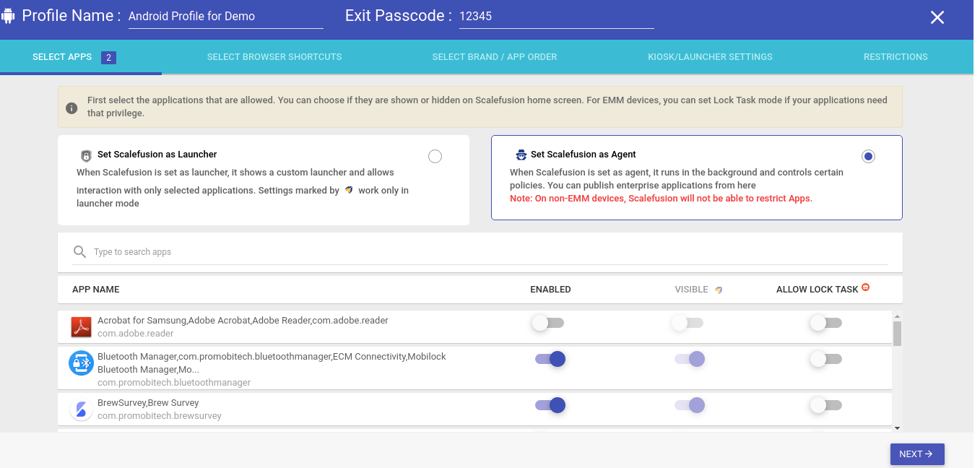Click the Exit Passcode input field
Viewport: 980px width, 468px height.
point(557,17)
